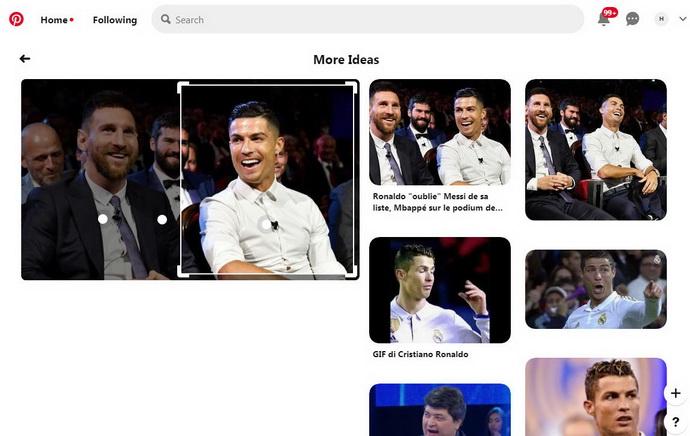
Task: Open the messages speech bubble icon
Action: pyautogui.click(x=632, y=19)
